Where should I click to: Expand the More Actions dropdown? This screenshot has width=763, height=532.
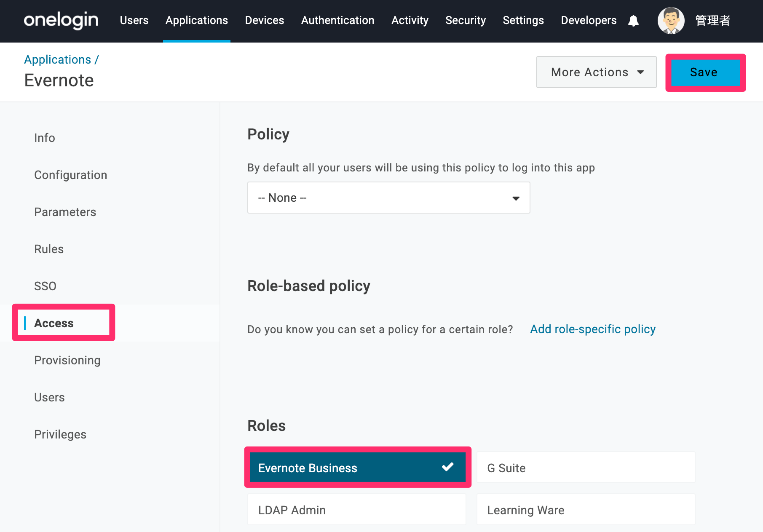click(x=596, y=72)
